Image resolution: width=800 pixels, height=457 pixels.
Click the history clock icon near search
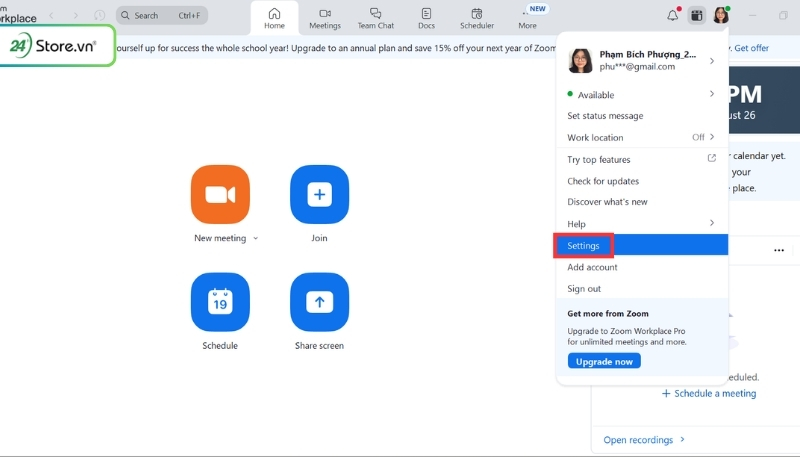[99, 15]
